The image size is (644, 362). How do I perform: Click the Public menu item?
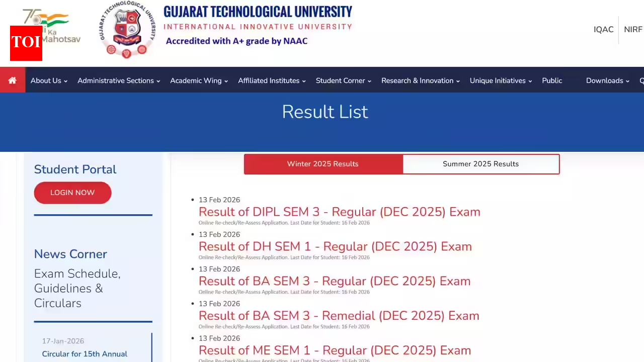tap(552, 80)
